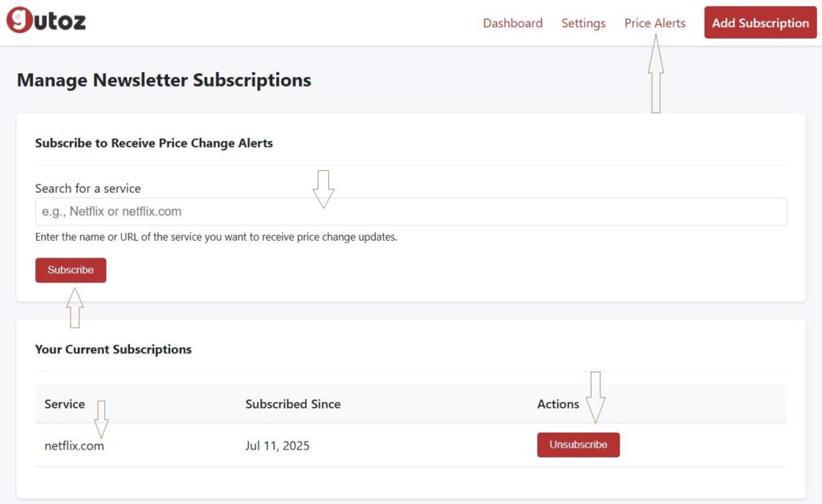Screen dimensions: 822x504
Task: Click the red Subscribe button
Action: click(x=71, y=270)
